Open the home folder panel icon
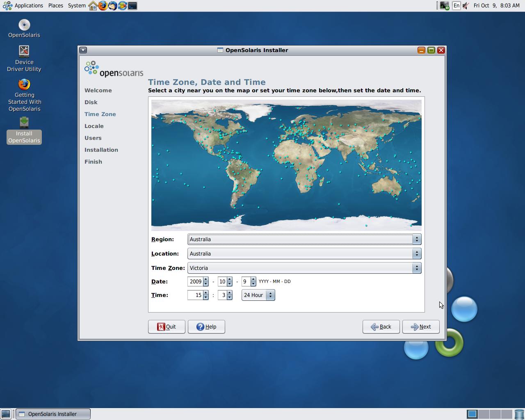 click(x=93, y=6)
